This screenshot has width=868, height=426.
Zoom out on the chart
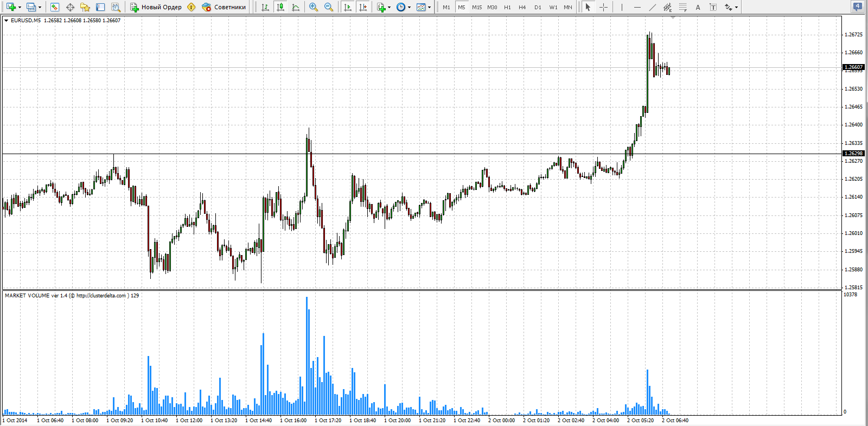click(329, 7)
